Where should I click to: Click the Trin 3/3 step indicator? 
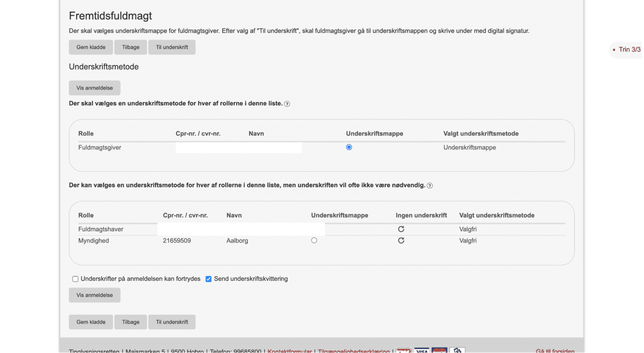pos(629,49)
